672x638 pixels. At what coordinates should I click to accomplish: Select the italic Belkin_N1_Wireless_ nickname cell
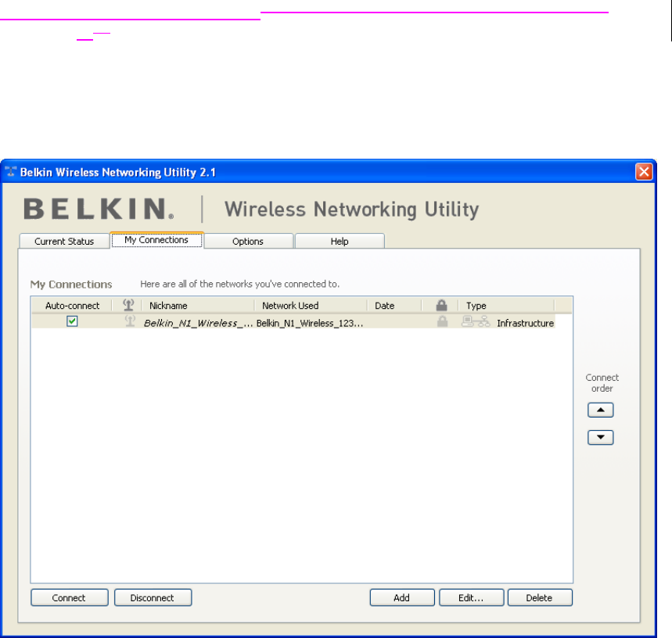(198, 323)
